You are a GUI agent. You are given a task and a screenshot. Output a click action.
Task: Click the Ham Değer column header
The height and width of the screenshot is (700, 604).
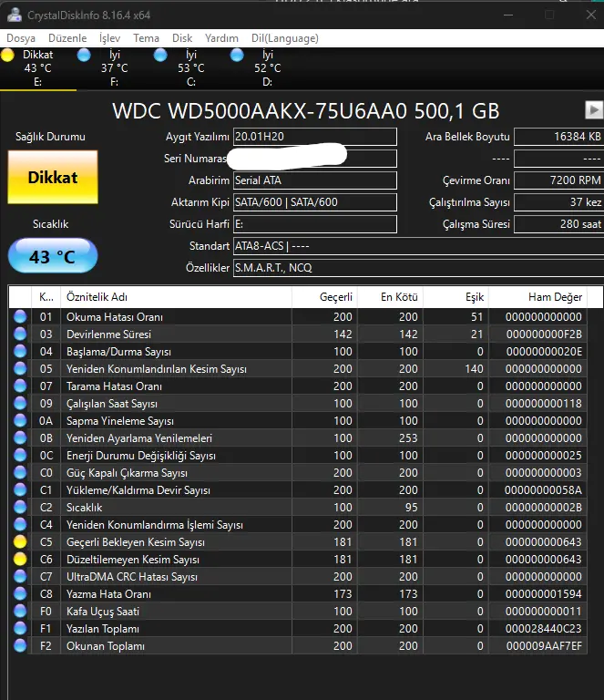click(538, 297)
